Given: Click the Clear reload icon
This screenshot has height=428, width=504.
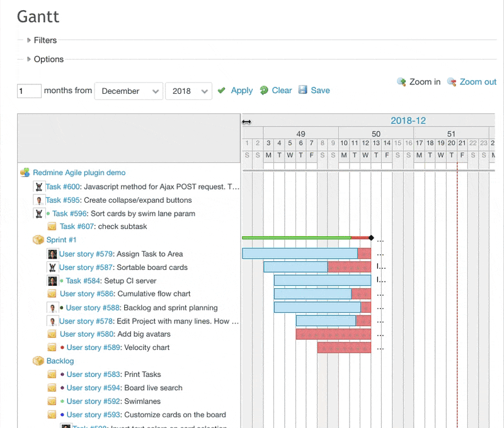Looking at the screenshot, I should [x=264, y=91].
